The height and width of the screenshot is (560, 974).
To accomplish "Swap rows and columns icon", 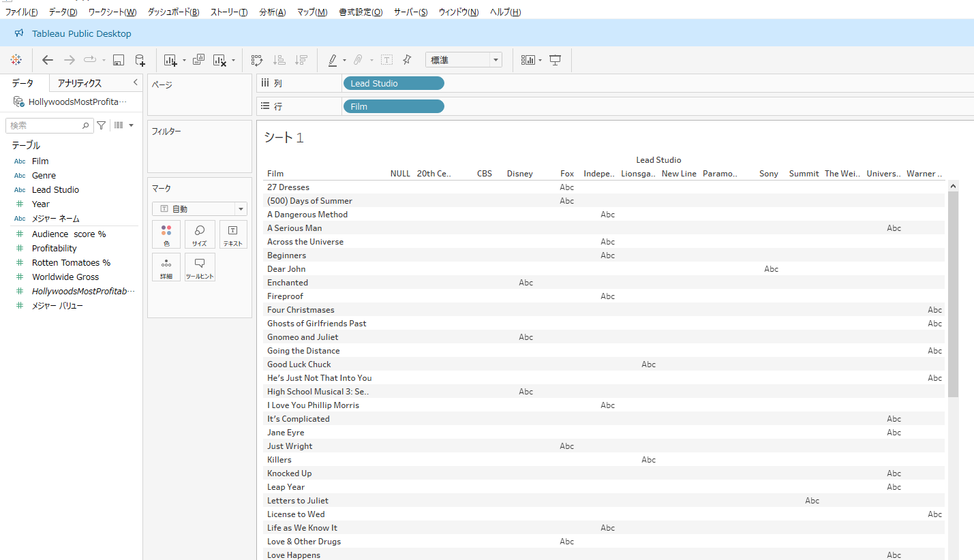I will point(257,60).
